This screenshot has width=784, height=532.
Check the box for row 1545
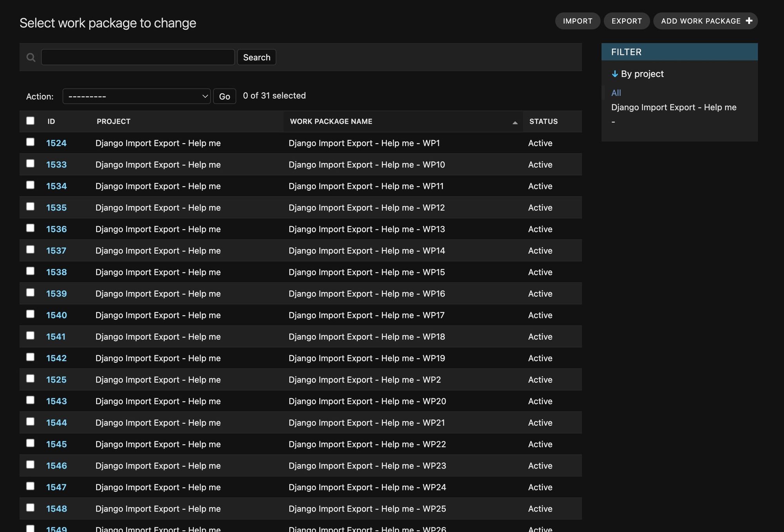pos(30,443)
